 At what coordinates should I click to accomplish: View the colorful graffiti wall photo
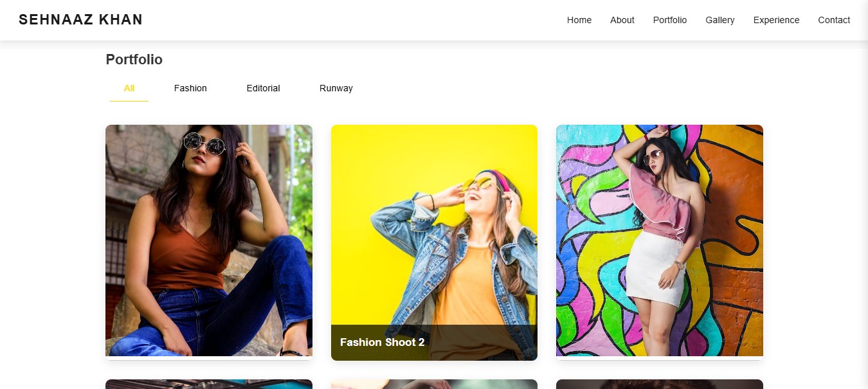coord(659,240)
